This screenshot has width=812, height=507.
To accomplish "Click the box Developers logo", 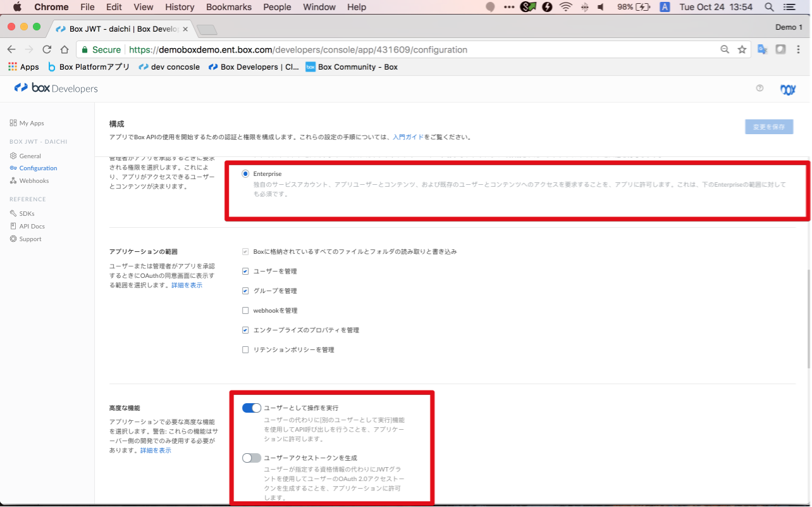I will pyautogui.click(x=56, y=89).
